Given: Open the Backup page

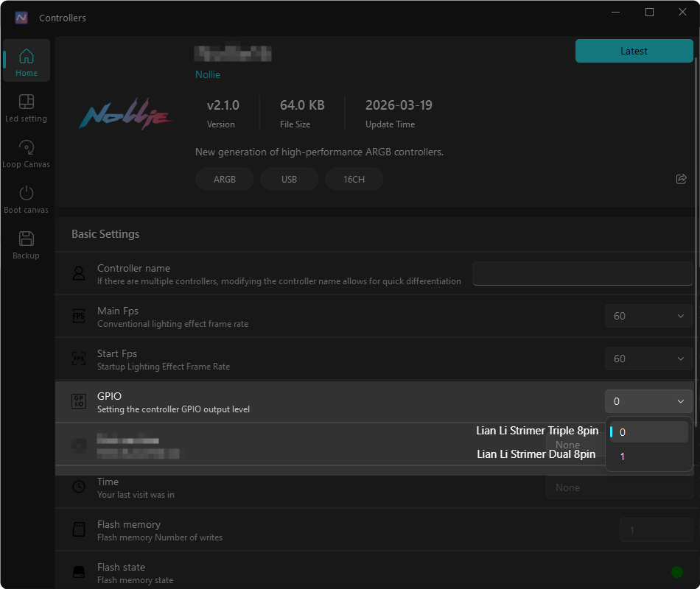Looking at the screenshot, I should (x=27, y=245).
